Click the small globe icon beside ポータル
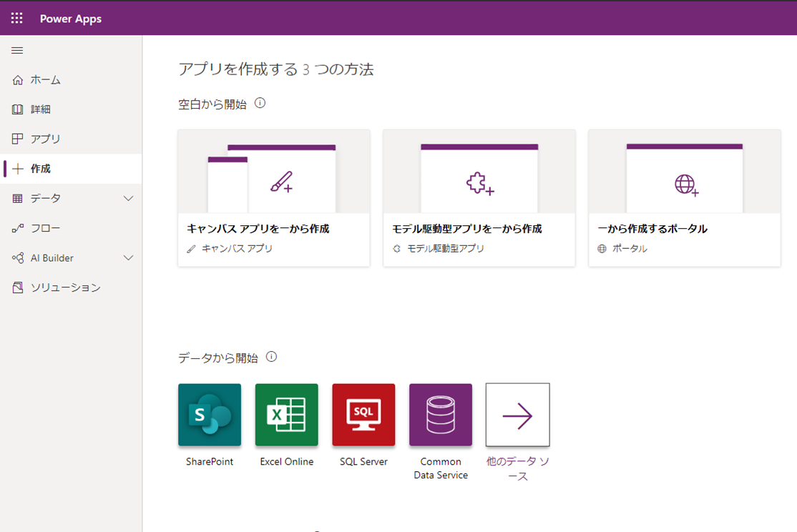This screenshot has width=797, height=532. tap(602, 249)
